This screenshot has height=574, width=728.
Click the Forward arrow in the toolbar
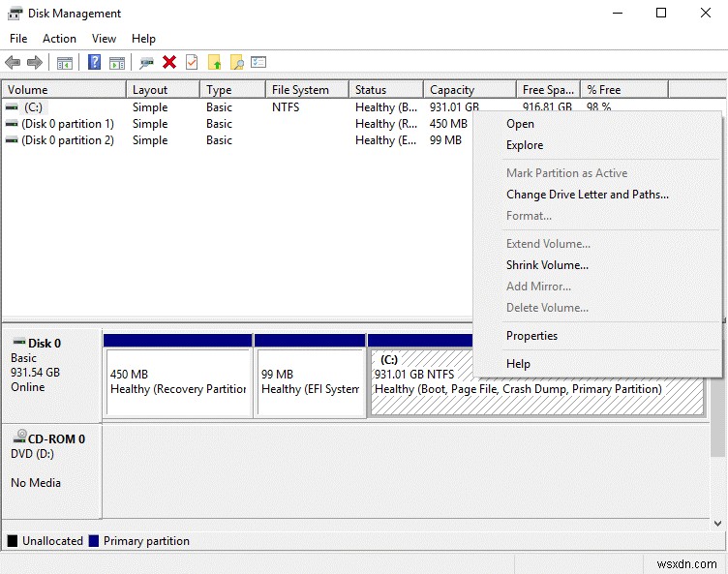point(35,63)
